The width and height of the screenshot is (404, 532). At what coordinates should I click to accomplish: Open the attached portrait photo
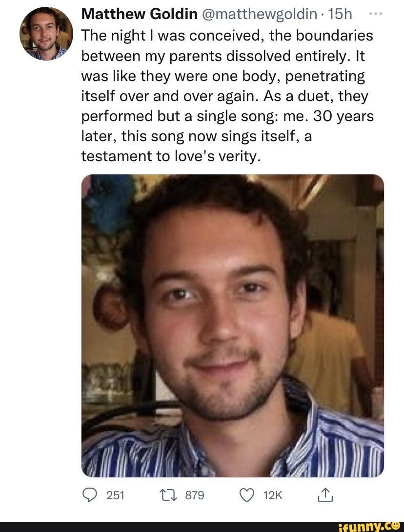click(x=232, y=325)
